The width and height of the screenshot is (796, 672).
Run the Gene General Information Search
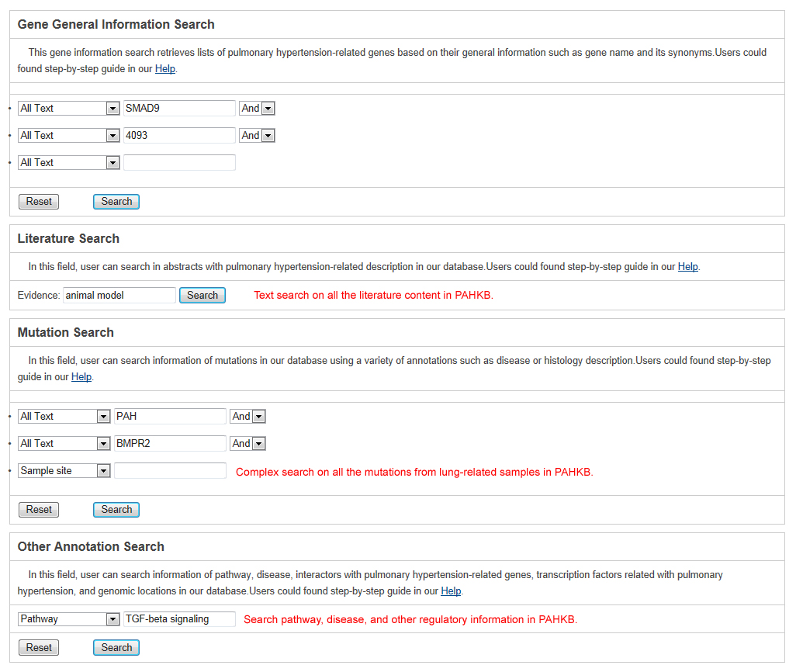coord(116,202)
